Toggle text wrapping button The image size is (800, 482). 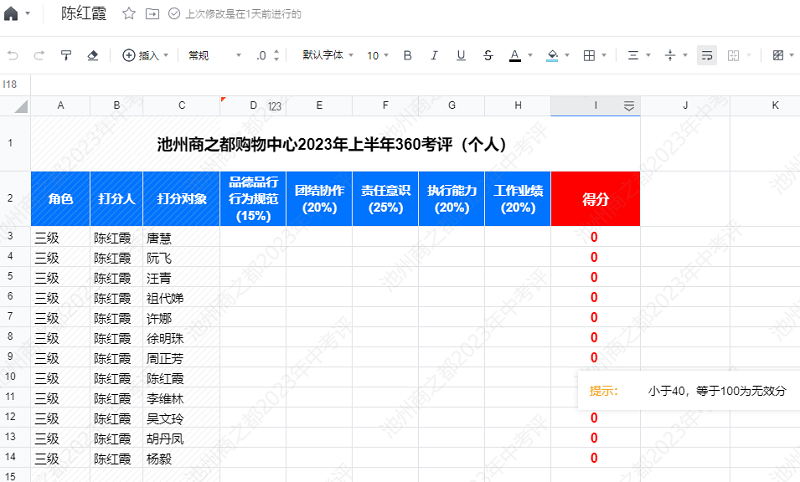point(707,56)
